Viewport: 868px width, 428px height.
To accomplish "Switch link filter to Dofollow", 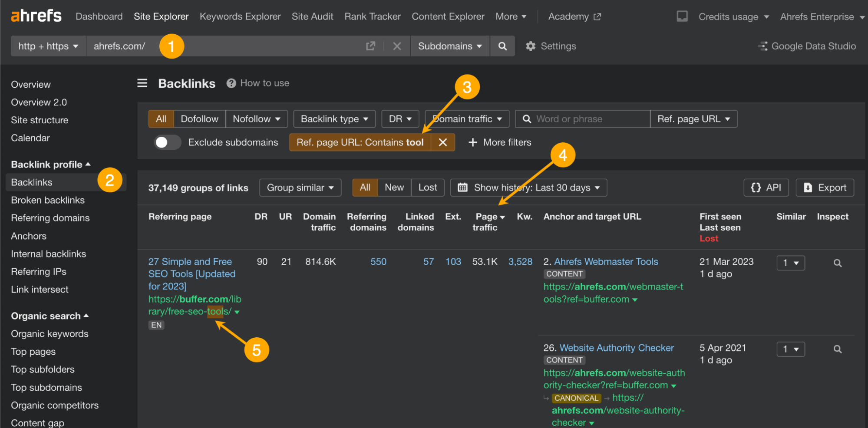I will click(199, 119).
